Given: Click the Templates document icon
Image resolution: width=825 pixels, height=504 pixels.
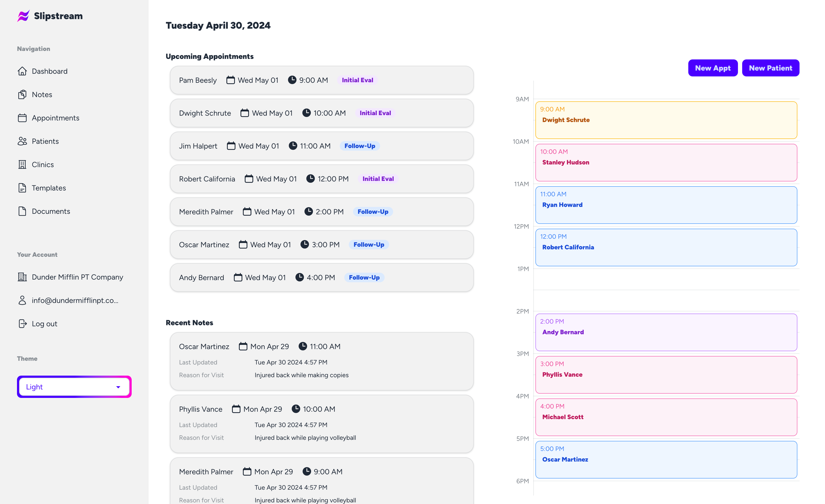Looking at the screenshot, I should 22,188.
